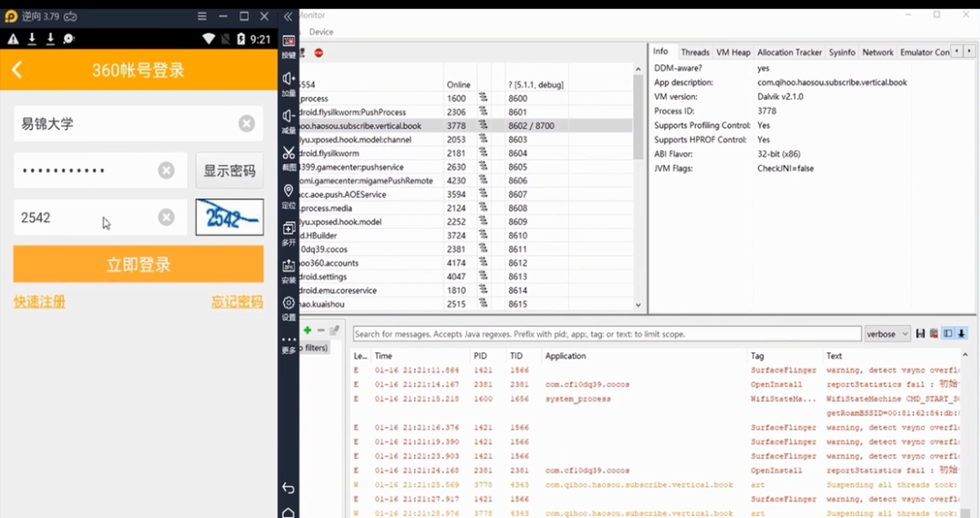
Task: Refresh the captcha image 2542
Action: 230,217
